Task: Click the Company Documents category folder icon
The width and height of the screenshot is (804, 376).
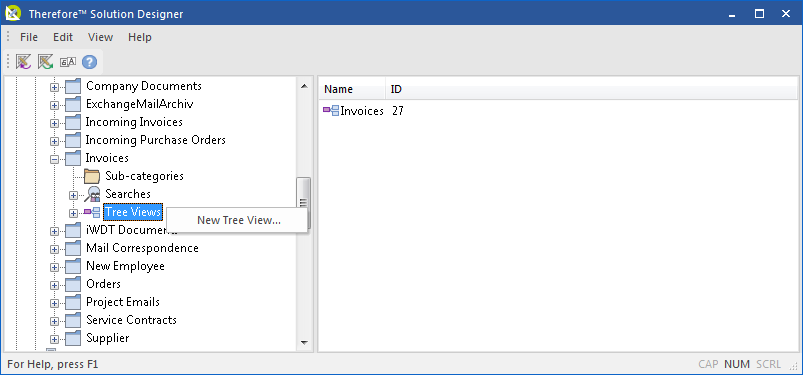Action: click(73, 86)
